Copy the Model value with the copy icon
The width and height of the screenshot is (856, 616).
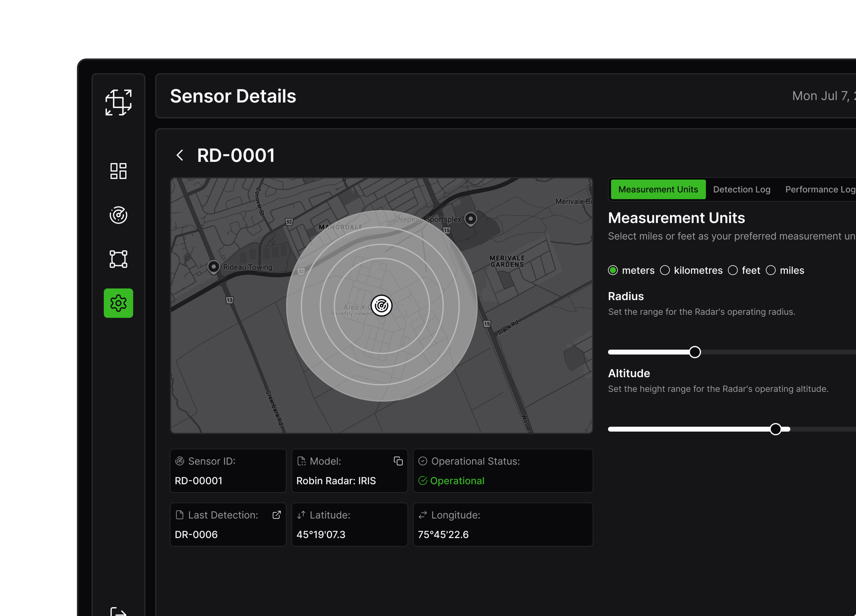(398, 461)
